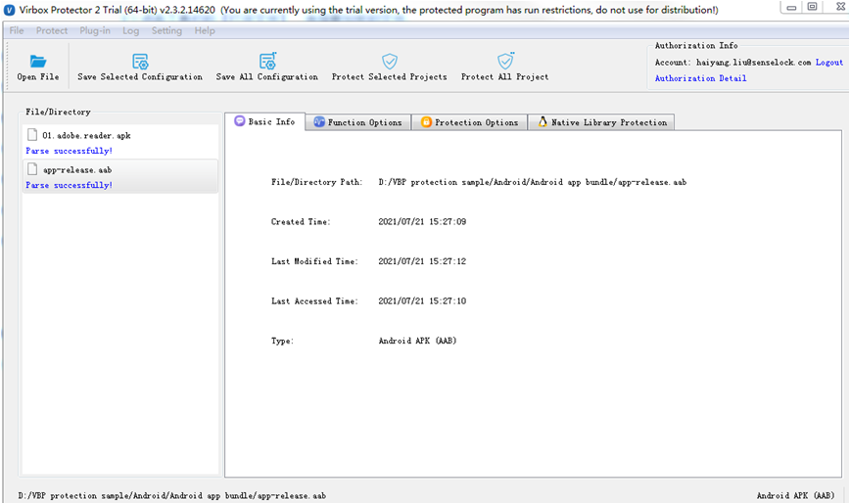This screenshot has height=504, width=850.
Task: Minimize the Virbox Protector window
Action: click(791, 7)
